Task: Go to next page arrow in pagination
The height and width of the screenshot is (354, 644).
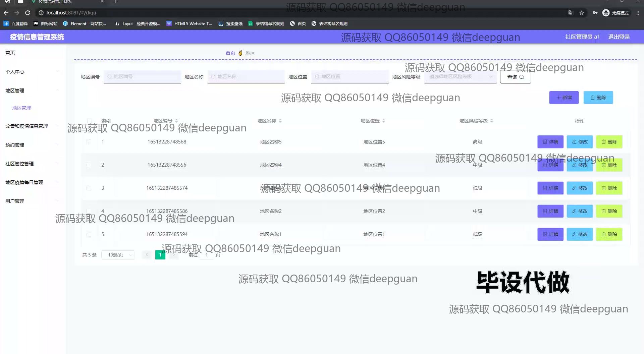Action: pos(174,255)
